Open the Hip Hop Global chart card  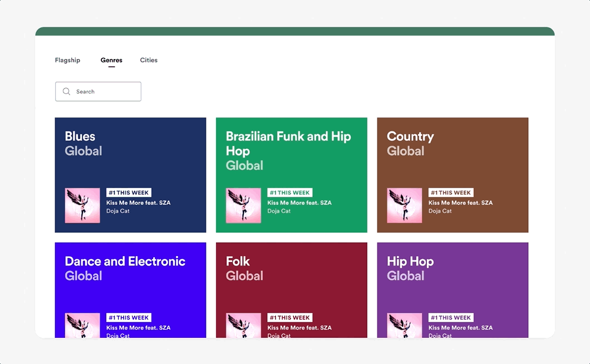pyautogui.click(x=453, y=290)
